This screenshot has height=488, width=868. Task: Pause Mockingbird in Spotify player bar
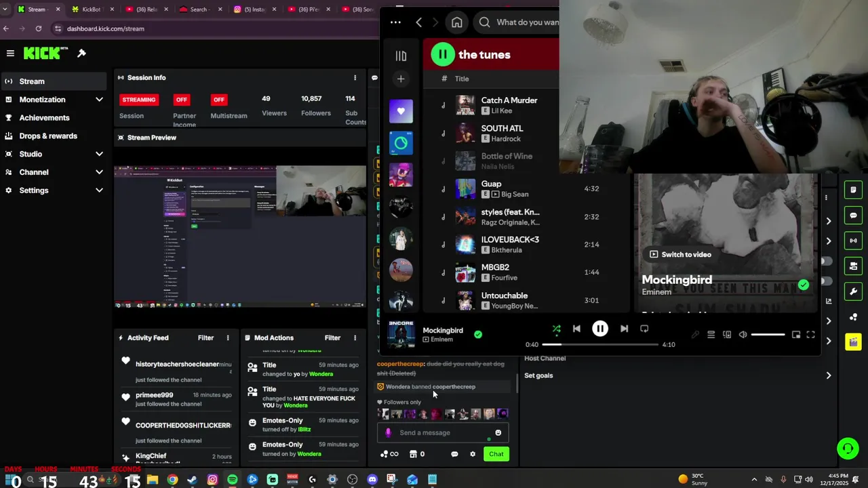[x=600, y=329]
